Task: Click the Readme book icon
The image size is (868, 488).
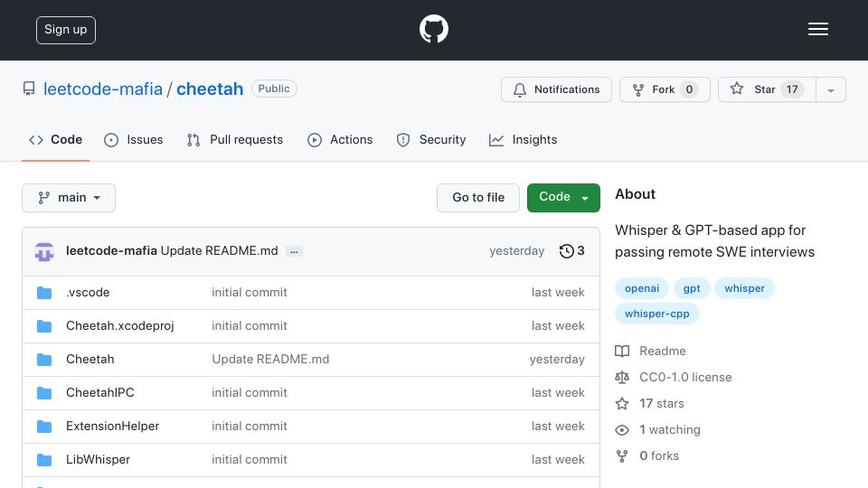Action: 622,352
